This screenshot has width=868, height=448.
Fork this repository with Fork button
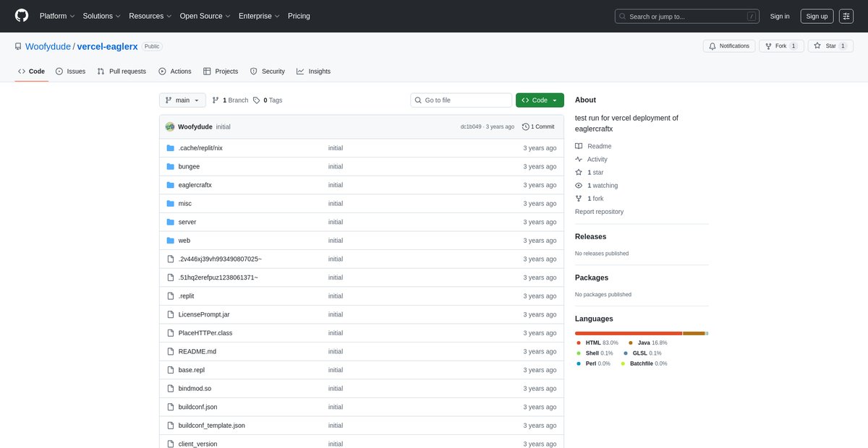(780, 46)
